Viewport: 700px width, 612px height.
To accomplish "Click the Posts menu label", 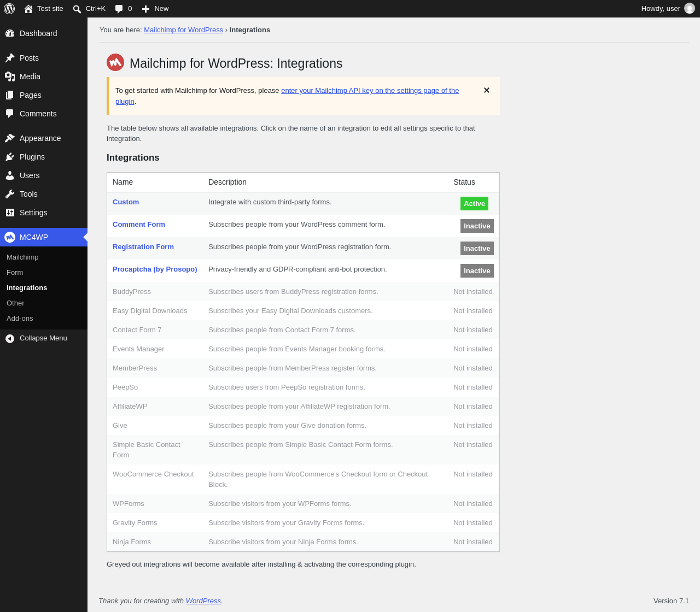I will pos(29,58).
